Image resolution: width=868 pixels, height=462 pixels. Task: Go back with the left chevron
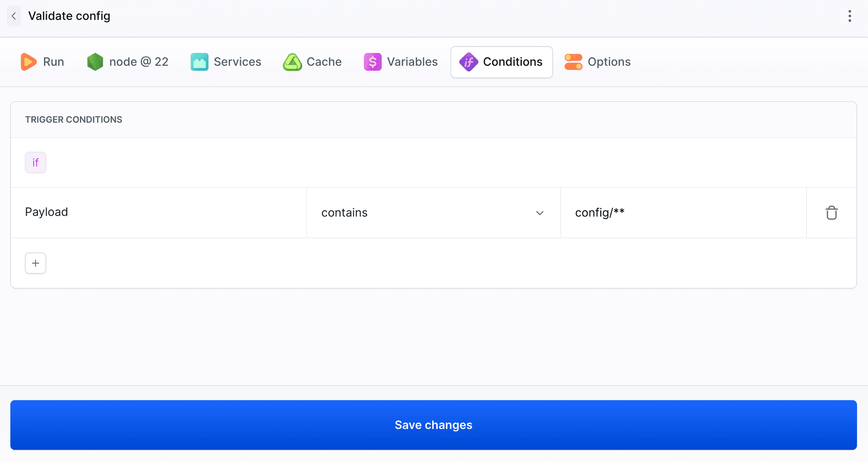14,16
